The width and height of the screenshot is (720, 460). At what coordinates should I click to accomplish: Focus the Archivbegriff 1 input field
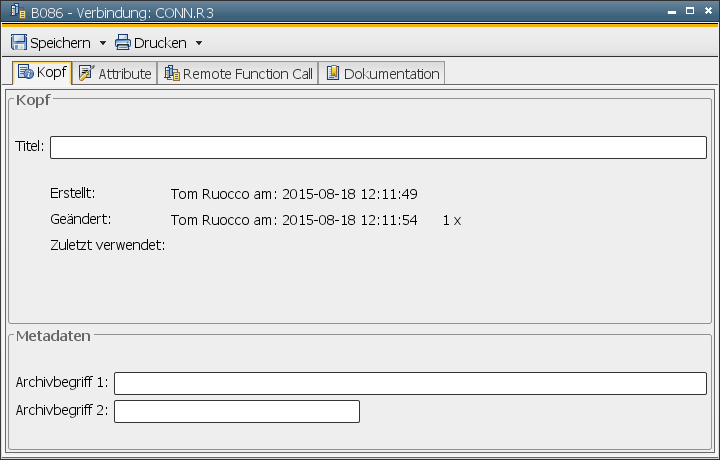(x=411, y=383)
